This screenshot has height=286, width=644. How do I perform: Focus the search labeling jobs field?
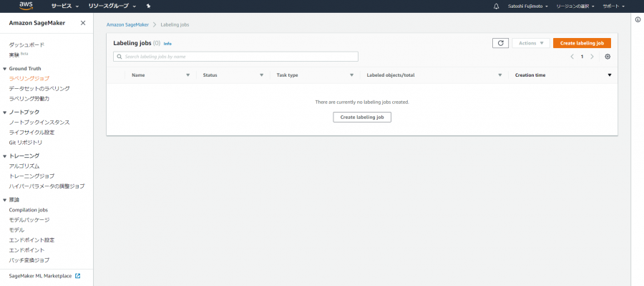[x=235, y=57]
